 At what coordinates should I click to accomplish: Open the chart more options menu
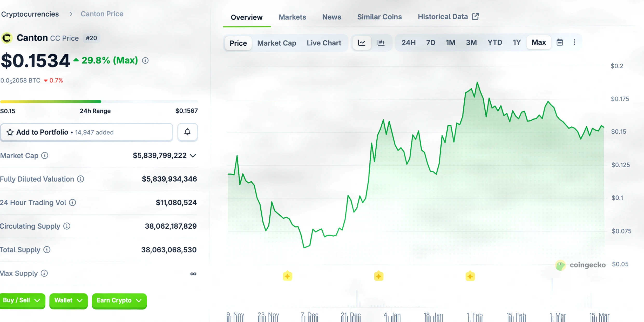574,42
